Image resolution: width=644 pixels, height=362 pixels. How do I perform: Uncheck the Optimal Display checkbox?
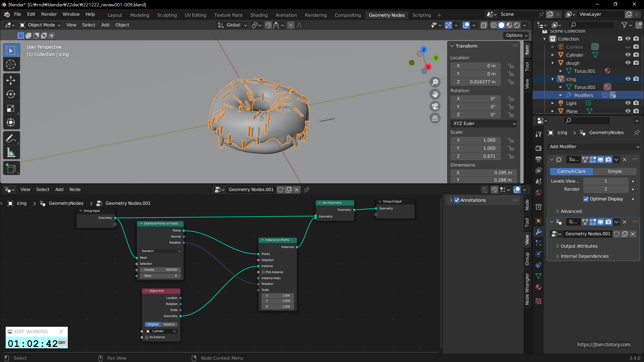pos(586,199)
